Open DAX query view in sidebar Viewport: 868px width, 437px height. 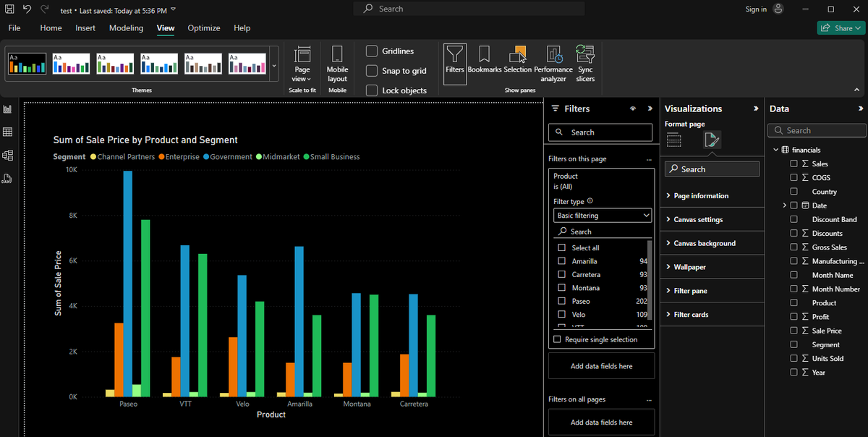[8, 178]
